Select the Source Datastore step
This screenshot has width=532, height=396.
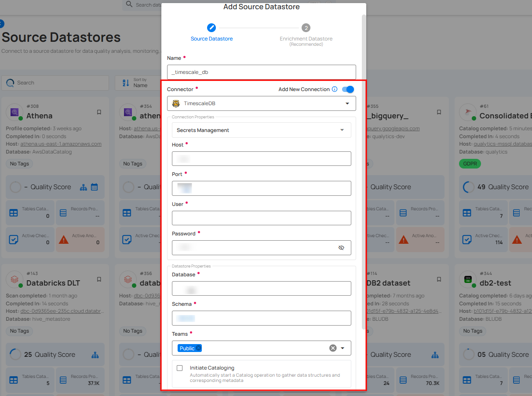click(x=211, y=28)
